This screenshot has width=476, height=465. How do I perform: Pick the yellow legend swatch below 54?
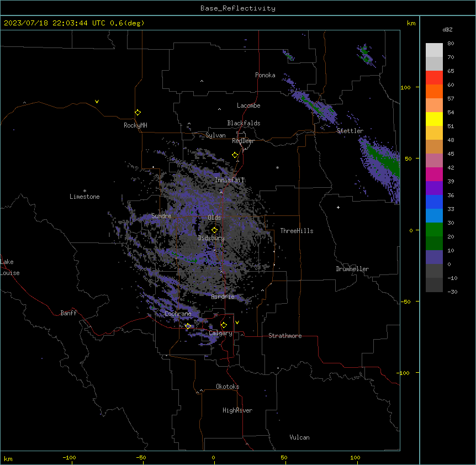pos(434,119)
